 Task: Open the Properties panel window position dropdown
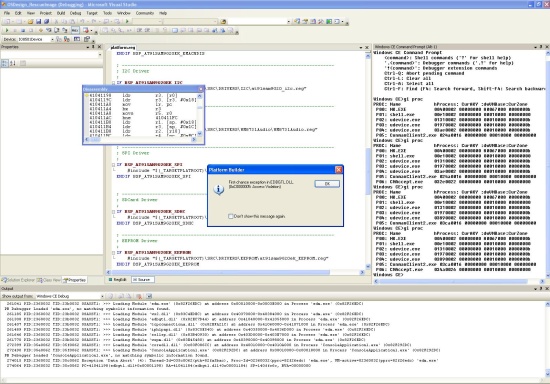(88, 47)
